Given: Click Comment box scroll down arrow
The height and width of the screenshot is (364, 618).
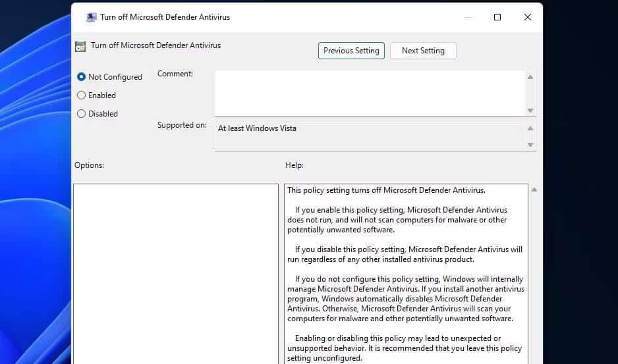Looking at the screenshot, I should click(x=530, y=111).
